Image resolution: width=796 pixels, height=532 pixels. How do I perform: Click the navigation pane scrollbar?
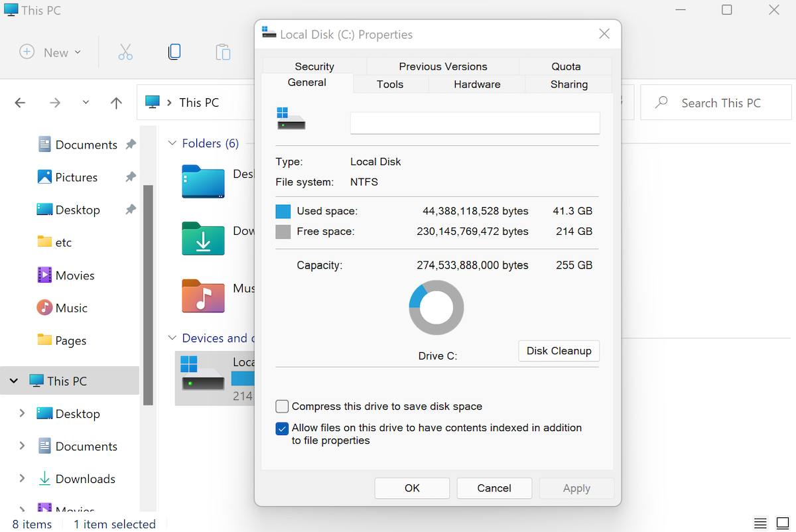click(x=148, y=295)
